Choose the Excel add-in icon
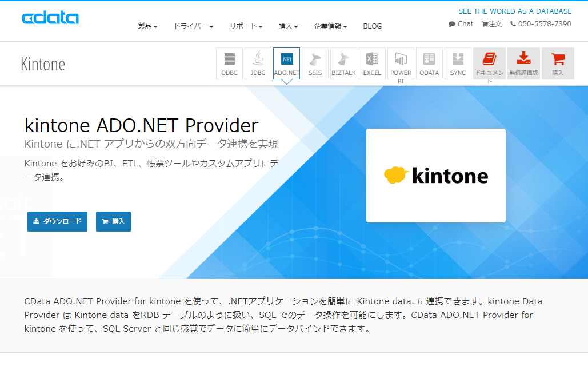The image size is (588, 370). (372, 63)
